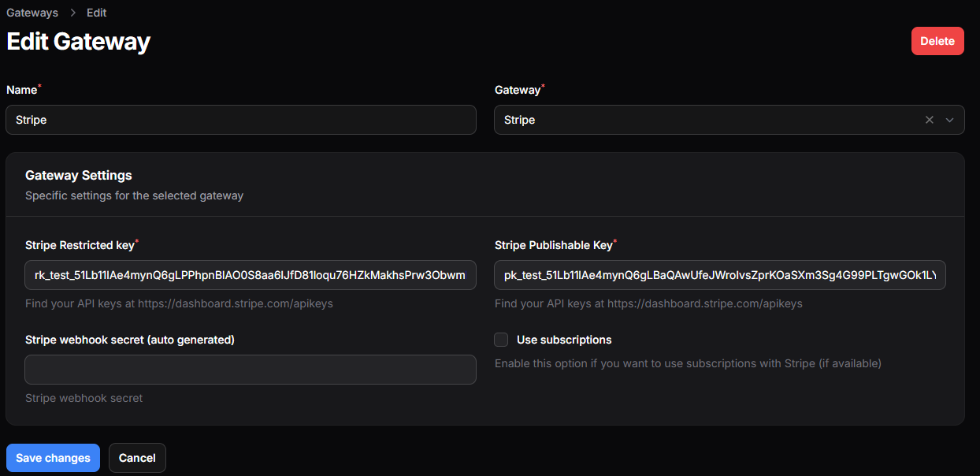Viewport: 980px width, 476px height.
Task: Click the API keys hint under Restricted key
Action: coord(179,303)
